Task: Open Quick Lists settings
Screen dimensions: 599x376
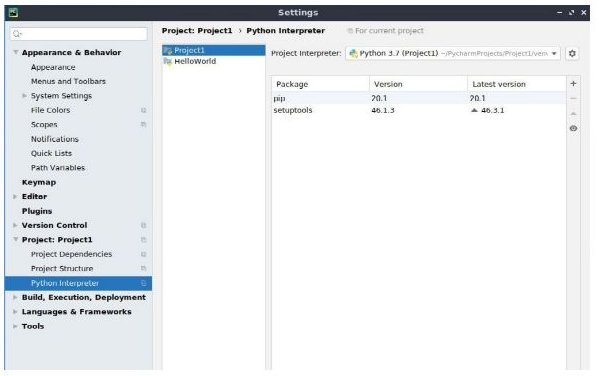Action: point(51,153)
